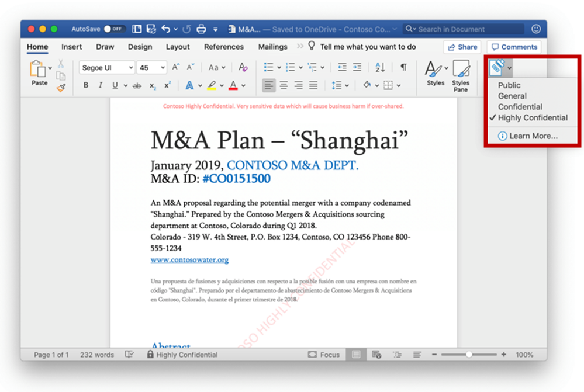
Task: Open the Styles gallery
Action: coord(436,74)
